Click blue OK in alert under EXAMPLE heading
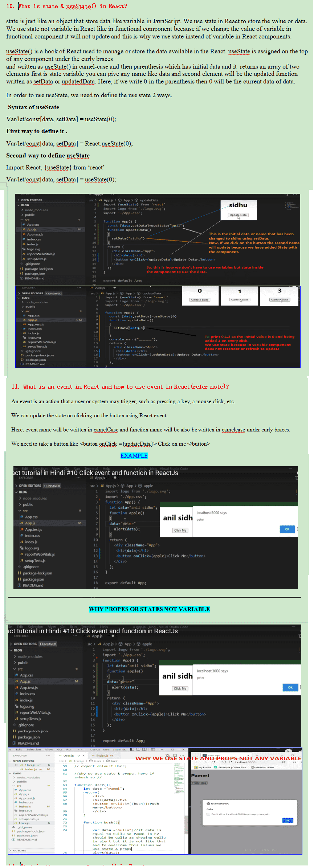318x868 pixels. tap(287, 529)
